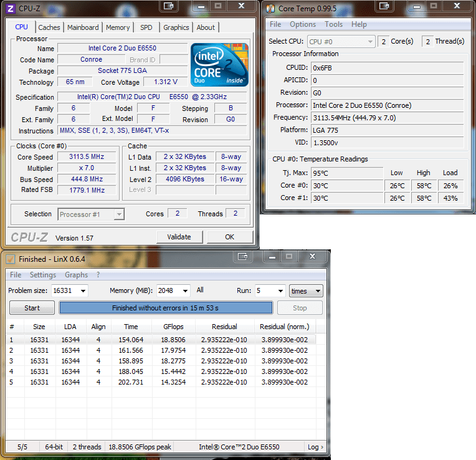
Task: Select result row 4 with time 188.045
Action: 161,371
